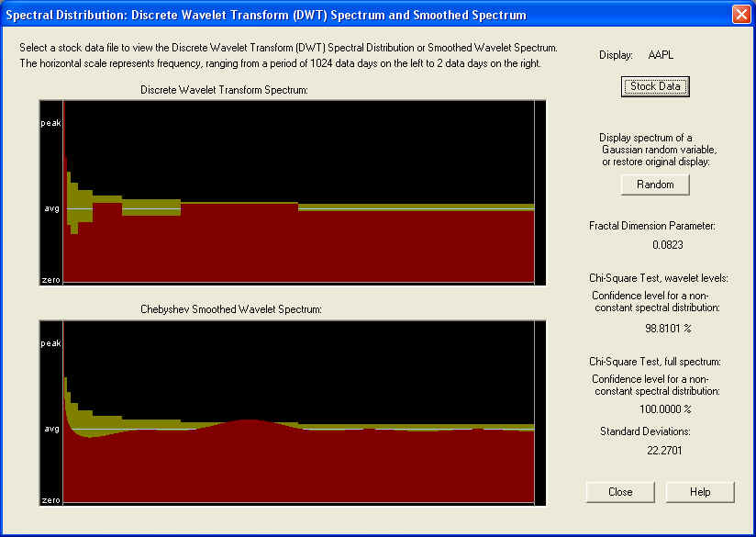Click the Stock Data button

pos(655,86)
